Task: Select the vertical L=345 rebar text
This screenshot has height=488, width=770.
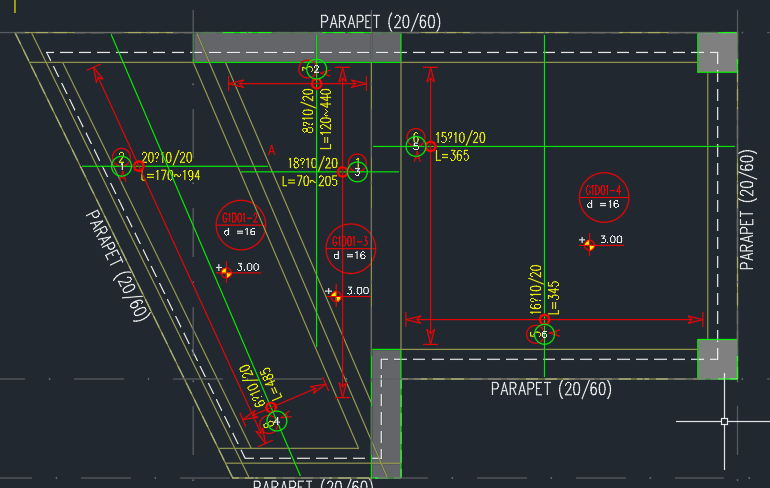Action: click(x=554, y=297)
